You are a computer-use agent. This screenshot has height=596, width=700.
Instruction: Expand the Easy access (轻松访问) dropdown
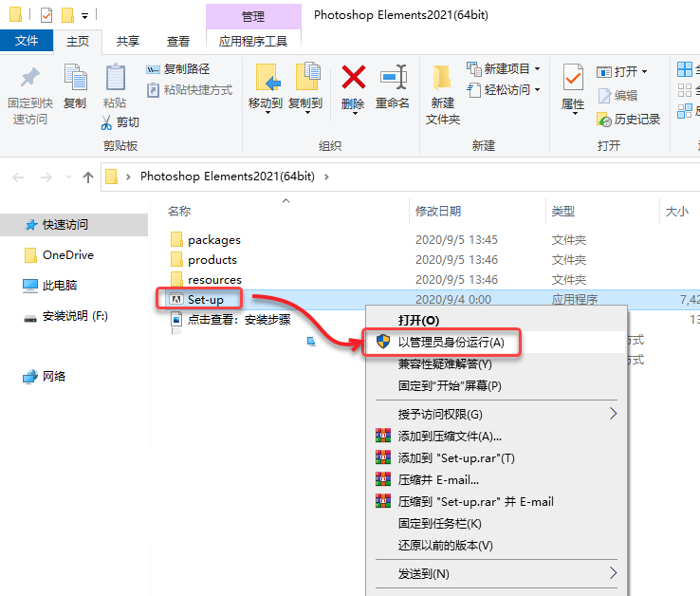(537, 90)
